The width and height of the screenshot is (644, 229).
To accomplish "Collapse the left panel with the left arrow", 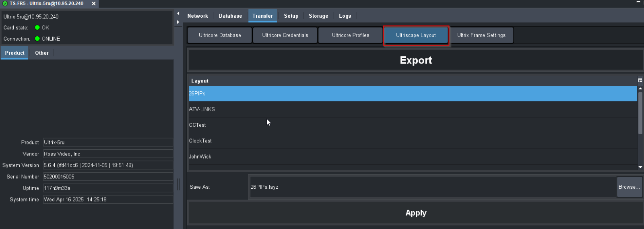I will click(x=178, y=13).
